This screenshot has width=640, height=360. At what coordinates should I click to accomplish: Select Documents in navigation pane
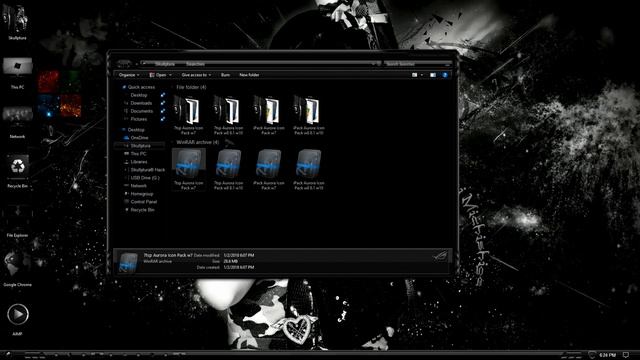(141, 111)
